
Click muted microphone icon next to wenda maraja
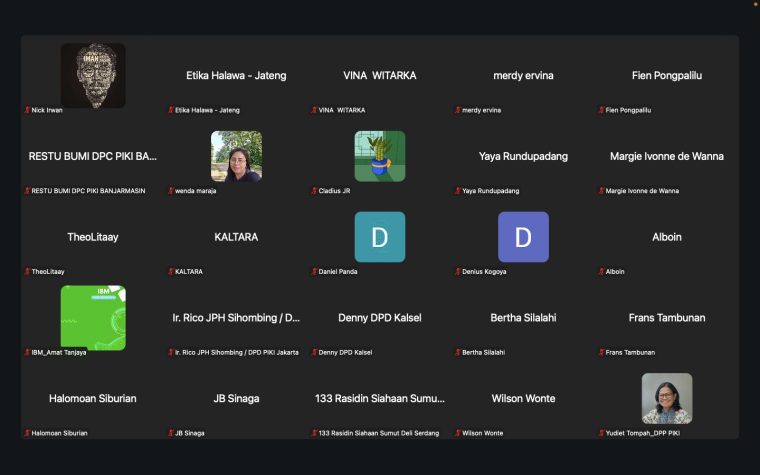[171, 190]
